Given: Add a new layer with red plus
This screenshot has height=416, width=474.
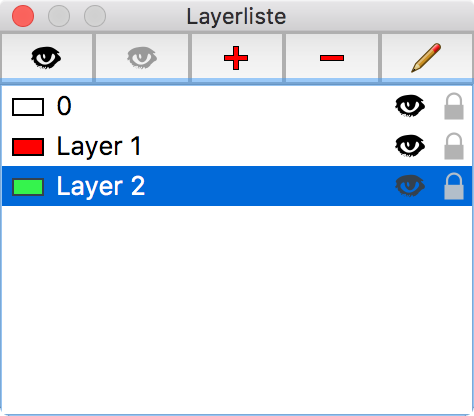Looking at the screenshot, I should pos(236,58).
